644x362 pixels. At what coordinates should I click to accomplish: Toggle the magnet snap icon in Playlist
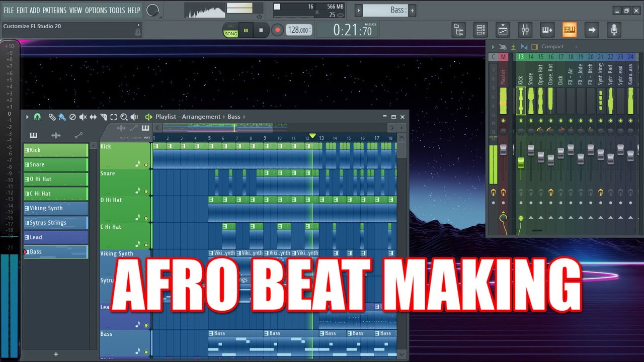pos(37,117)
